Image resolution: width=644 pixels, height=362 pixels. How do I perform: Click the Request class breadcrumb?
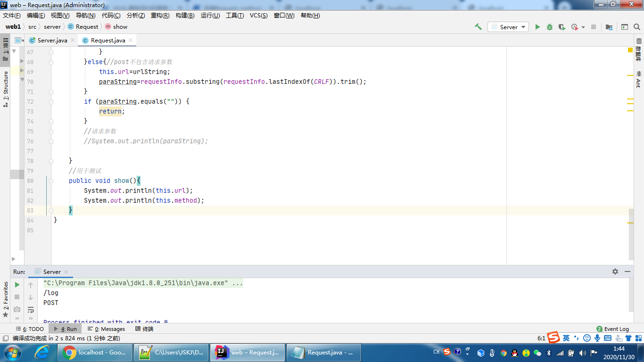pos(83,27)
